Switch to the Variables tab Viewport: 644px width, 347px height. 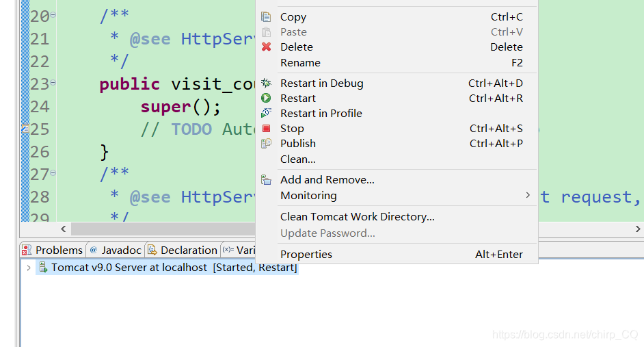(x=239, y=250)
